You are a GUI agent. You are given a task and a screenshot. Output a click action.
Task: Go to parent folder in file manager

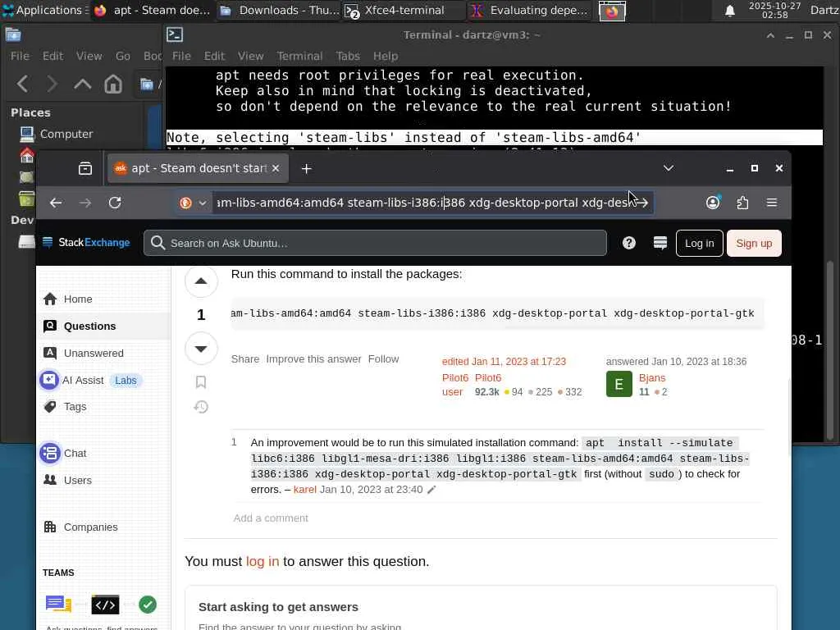pyautogui.click(x=83, y=84)
